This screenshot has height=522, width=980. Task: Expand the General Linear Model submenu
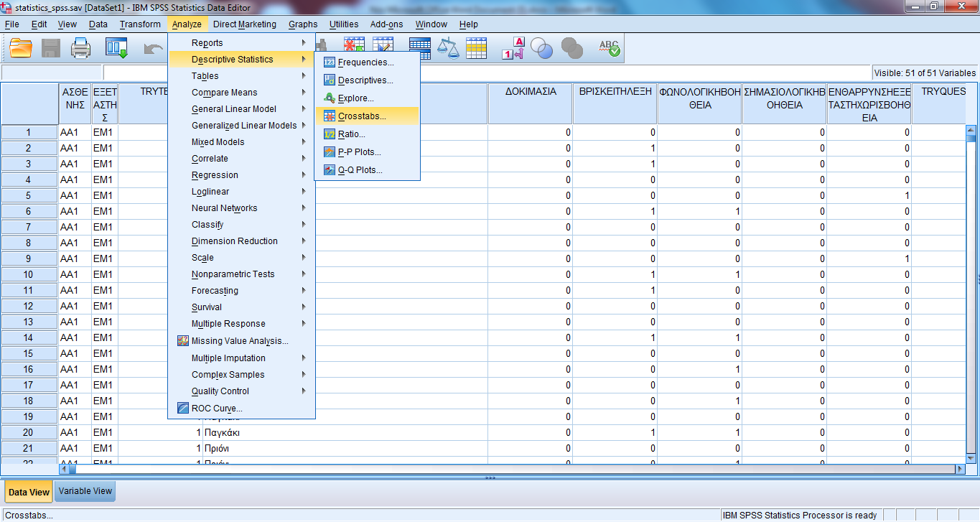click(241, 109)
